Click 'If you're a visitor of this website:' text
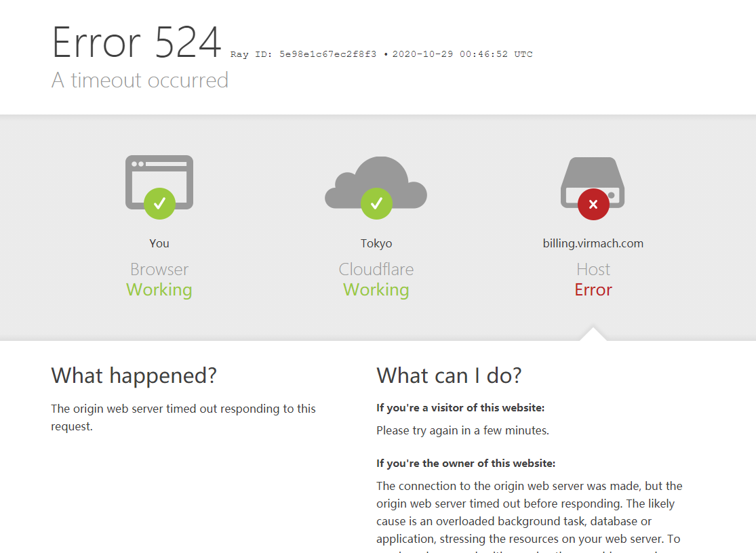This screenshot has width=756, height=553. click(x=460, y=408)
